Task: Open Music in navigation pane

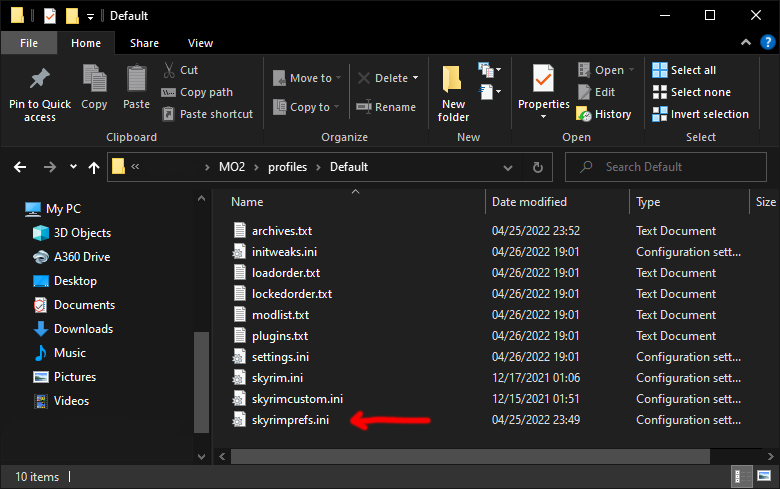Action: pyautogui.click(x=60, y=353)
